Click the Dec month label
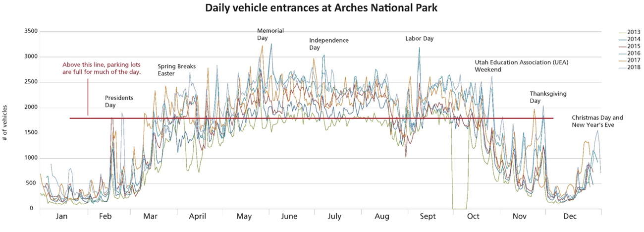 (570, 217)
